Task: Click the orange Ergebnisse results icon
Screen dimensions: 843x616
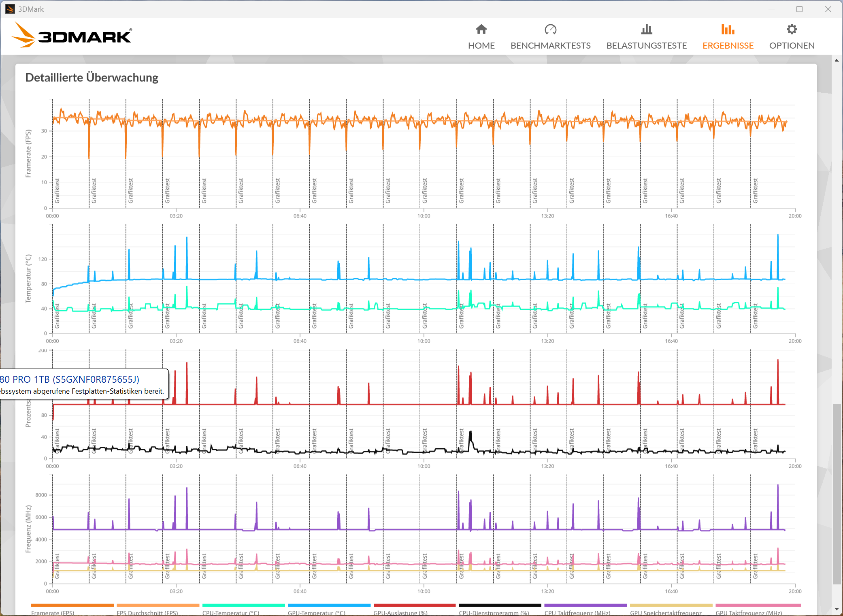Action: click(728, 29)
